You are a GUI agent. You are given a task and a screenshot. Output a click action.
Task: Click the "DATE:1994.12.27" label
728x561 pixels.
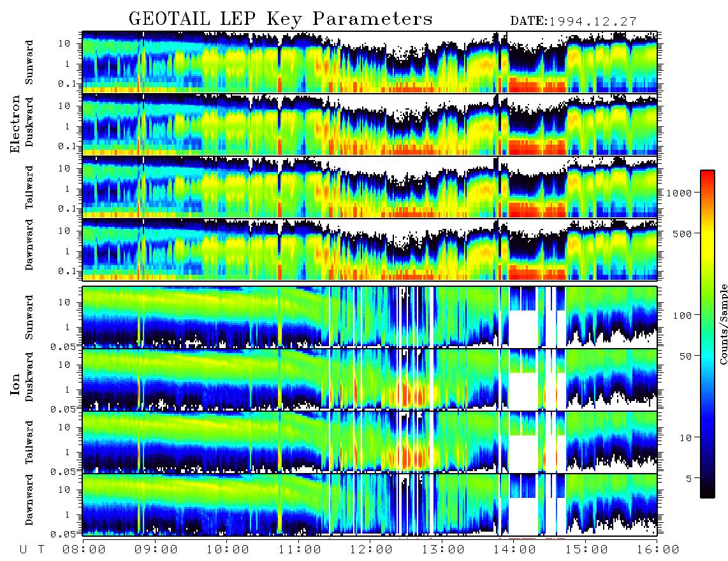[573, 22]
